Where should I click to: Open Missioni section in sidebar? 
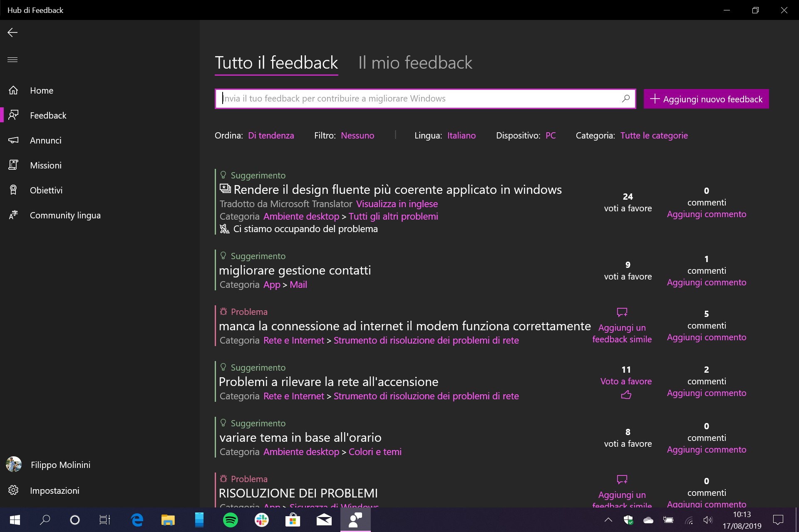[46, 165]
